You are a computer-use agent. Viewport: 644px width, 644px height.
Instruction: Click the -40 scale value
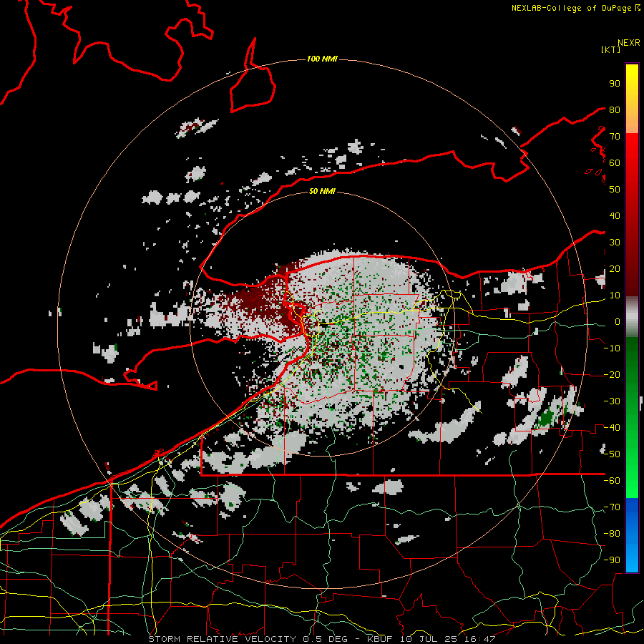coord(612,428)
